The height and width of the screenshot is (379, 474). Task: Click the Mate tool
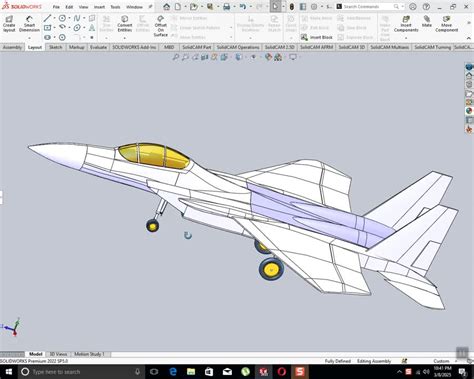click(x=427, y=21)
